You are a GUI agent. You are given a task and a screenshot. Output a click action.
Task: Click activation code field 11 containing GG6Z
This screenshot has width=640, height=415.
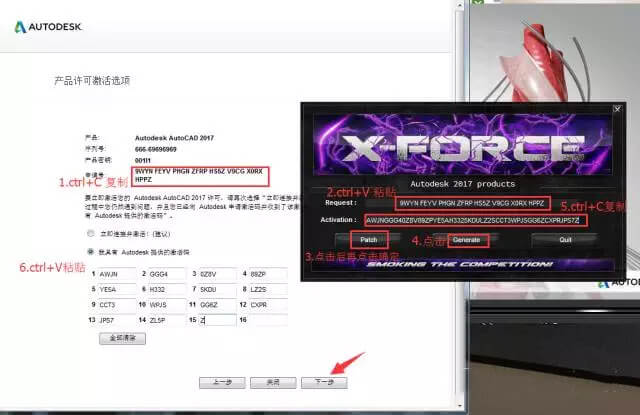coord(218,305)
